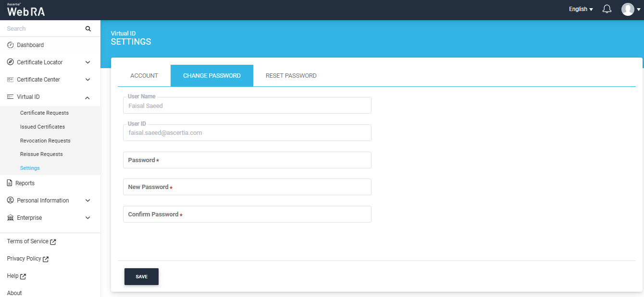Click the Personal Information person icon
Viewport: 644px width, 297px height.
point(10,201)
